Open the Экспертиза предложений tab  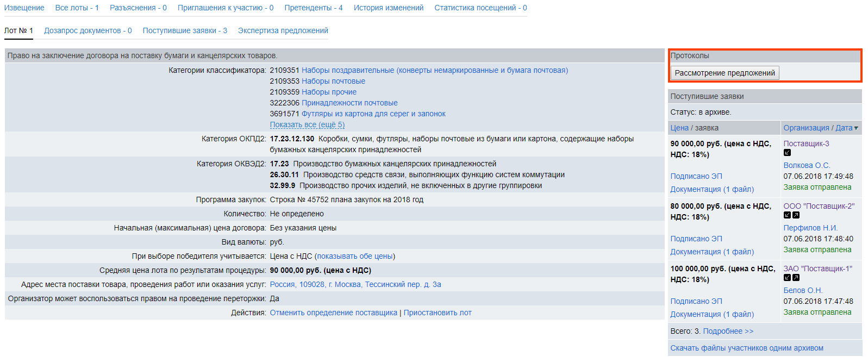coord(283,30)
